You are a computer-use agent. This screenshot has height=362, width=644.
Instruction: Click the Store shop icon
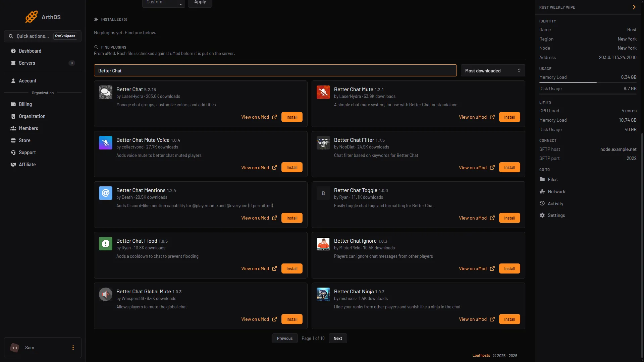[x=13, y=140]
